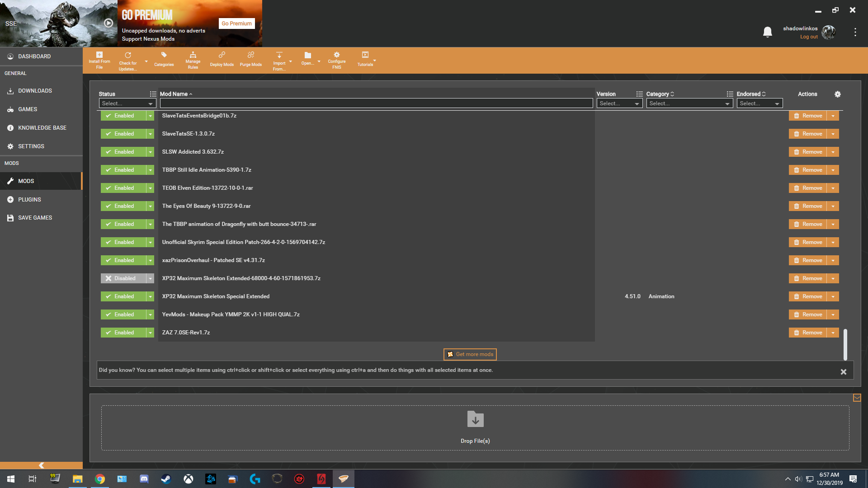Screen dimensions: 868x488
Task: Disable TEOB Elven Edition mod
Action: point(123,188)
